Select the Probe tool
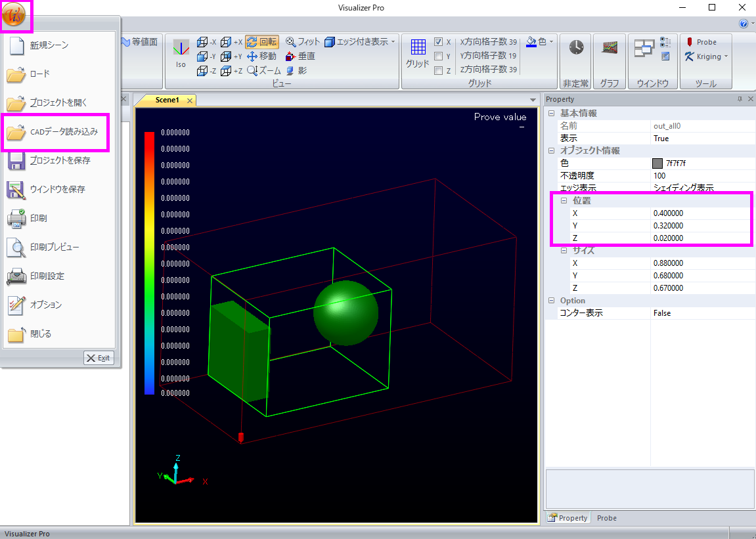The width and height of the screenshot is (756, 539). [x=701, y=42]
